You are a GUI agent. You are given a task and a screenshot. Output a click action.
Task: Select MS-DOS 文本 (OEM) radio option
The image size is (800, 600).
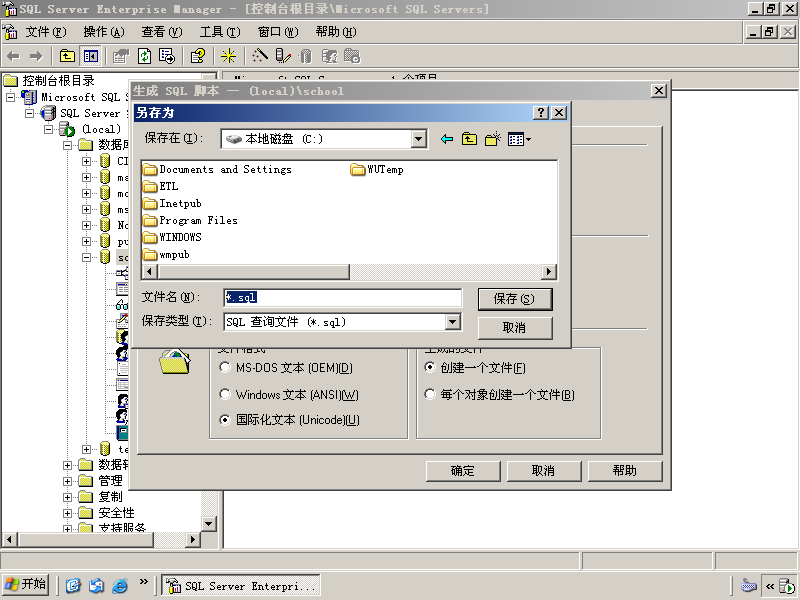pos(225,367)
